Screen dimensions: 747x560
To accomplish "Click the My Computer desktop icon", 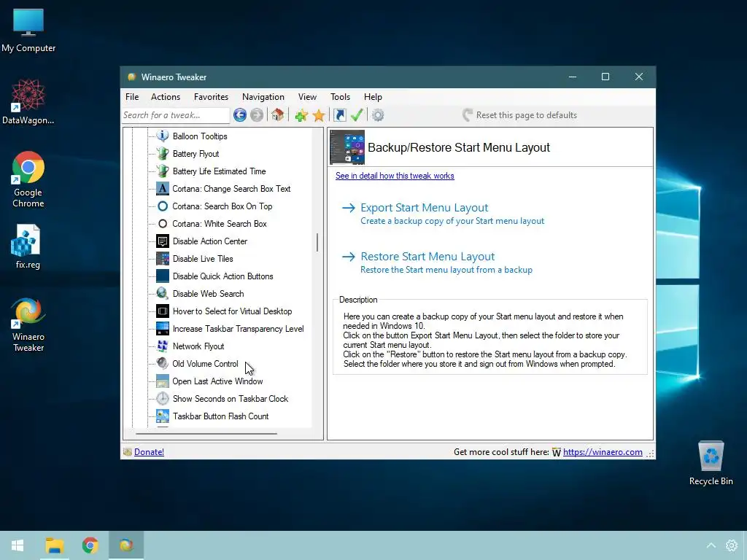I will tap(28, 30).
